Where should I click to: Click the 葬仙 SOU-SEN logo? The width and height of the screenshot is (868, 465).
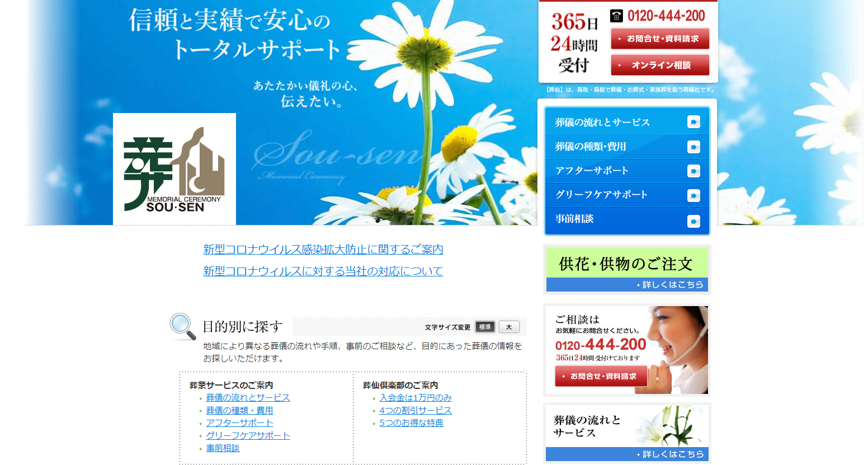[x=174, y=169]
